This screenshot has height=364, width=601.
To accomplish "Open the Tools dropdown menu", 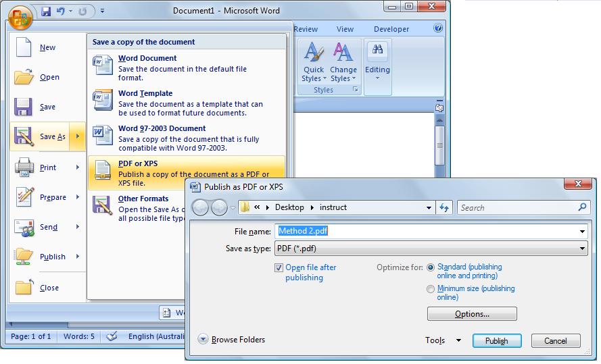I will coord(443,340).
